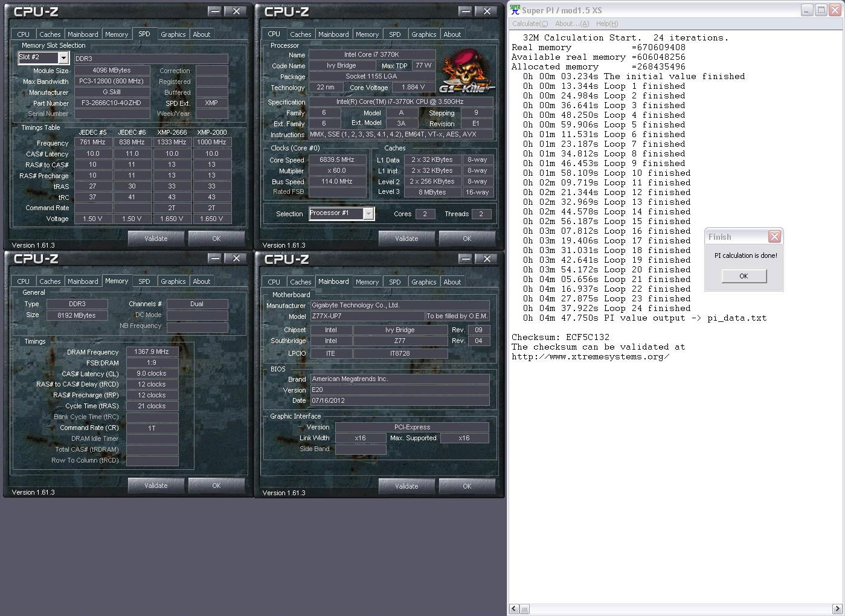This screenshot has width=845, height=616.
Task: Click OK in the Motherboard details window
Action: (x=467, y=486)
